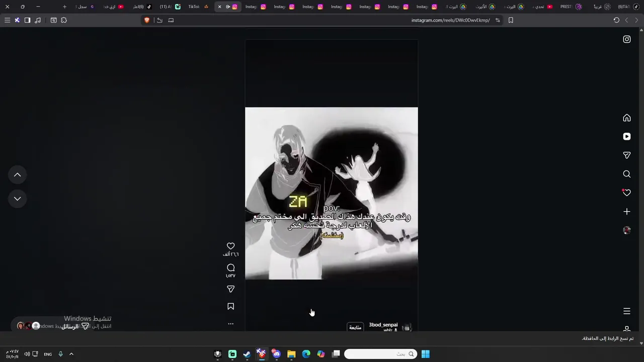Go to previous reel with up chevron
644x362 pixels.
[17, 174]
